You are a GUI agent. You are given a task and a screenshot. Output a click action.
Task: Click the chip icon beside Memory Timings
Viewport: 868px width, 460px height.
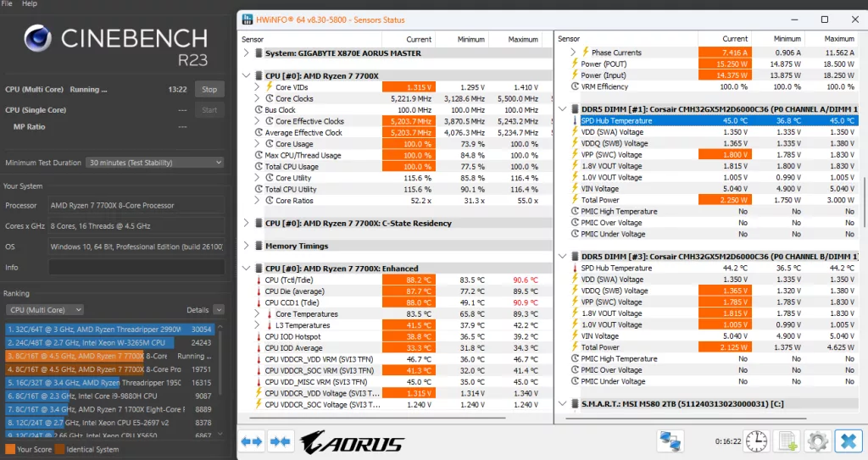tap(259, 246)
